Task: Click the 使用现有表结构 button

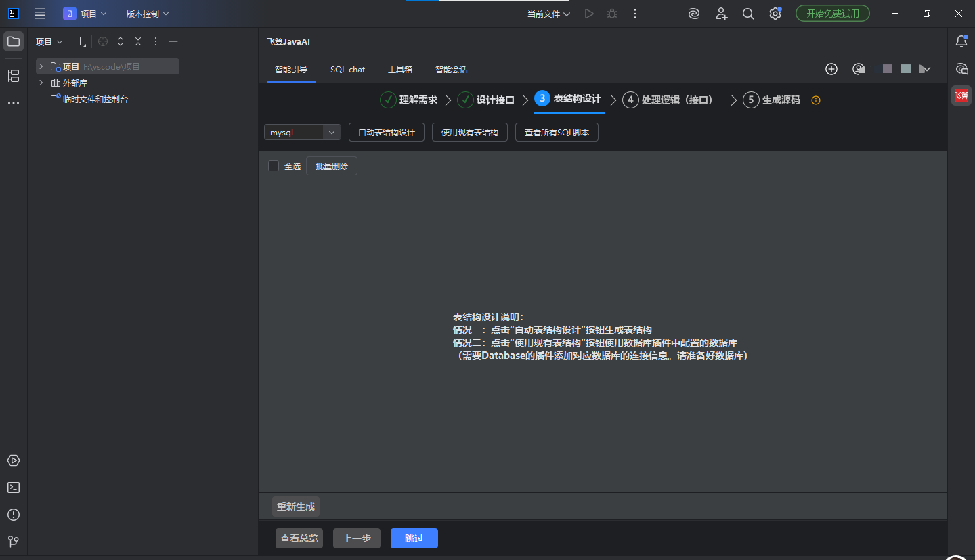Action: (470, 133)
